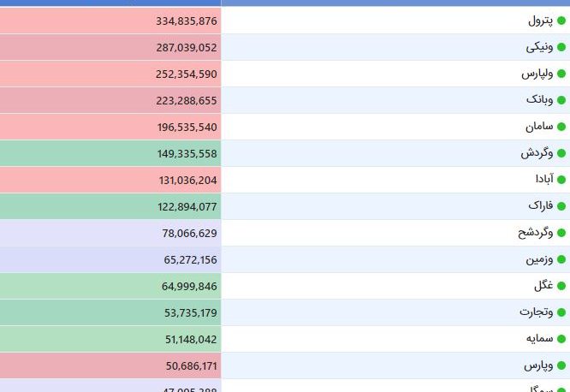Screen dimensions: 570x392
Task: Click the green dot beside ونیکی
Action: (x=561, y=47)
